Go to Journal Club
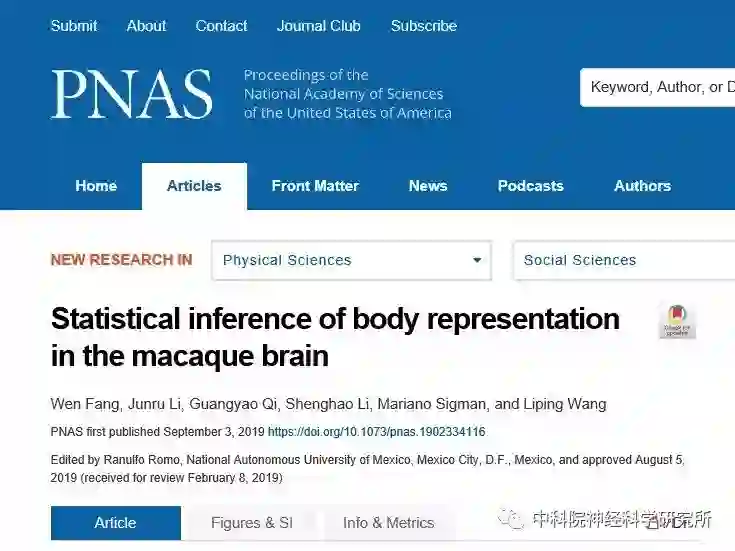735x551 pixels. [x=319, y=26]
